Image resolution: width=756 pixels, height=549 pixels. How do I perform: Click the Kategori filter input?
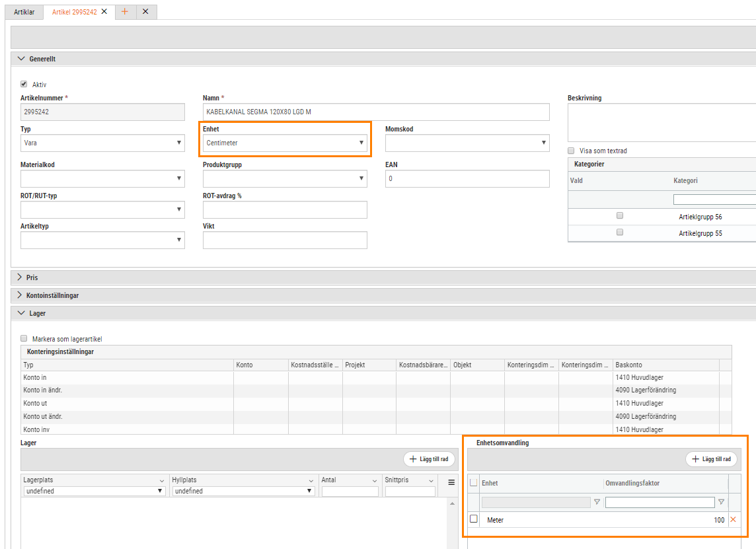tap(714, 199)
